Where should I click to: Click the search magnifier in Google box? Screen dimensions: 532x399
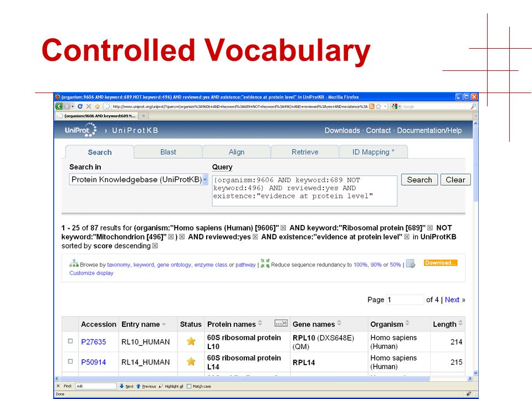474,106
